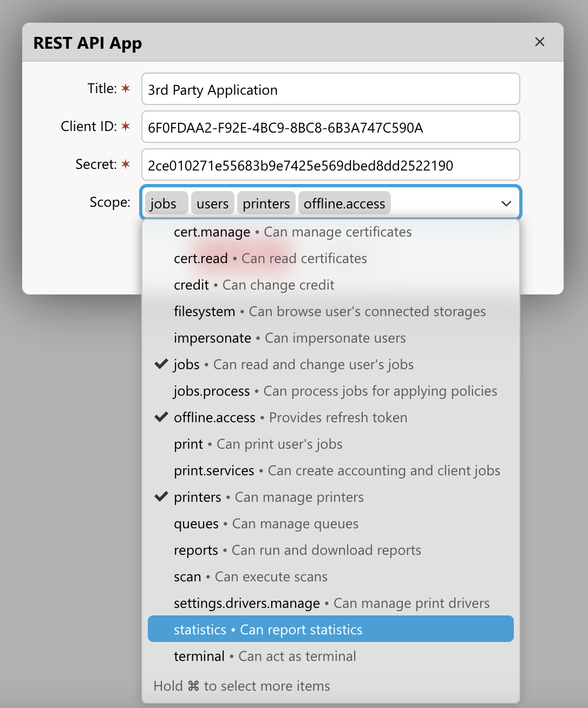
Task: Select the highlighted statistics scope
Action: [x=330, y=629]
